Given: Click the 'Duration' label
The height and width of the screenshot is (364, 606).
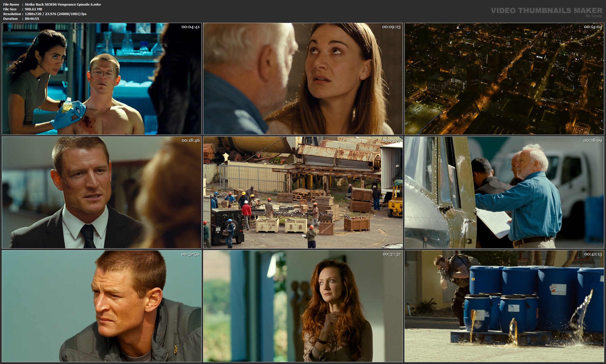Looking at the screenshot, I should pos(10,19).
